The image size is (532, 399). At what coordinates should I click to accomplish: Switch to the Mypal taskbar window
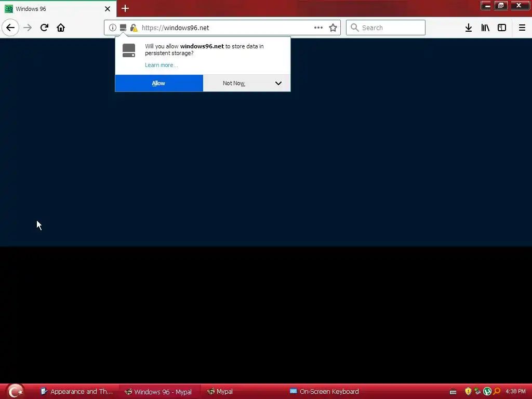pos(220,392)
